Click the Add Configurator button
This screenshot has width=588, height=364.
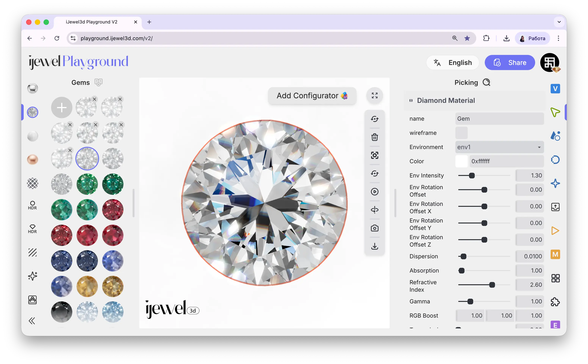click(312, 96)
